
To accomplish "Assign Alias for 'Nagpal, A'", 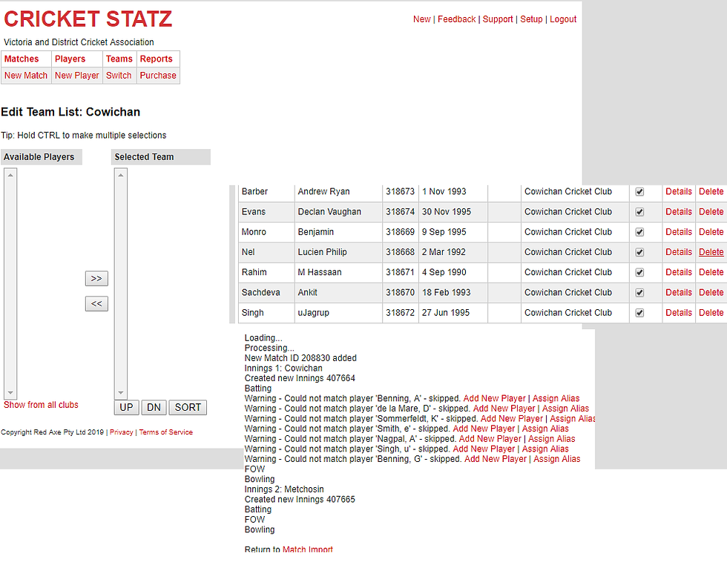I will click(552, 439).
